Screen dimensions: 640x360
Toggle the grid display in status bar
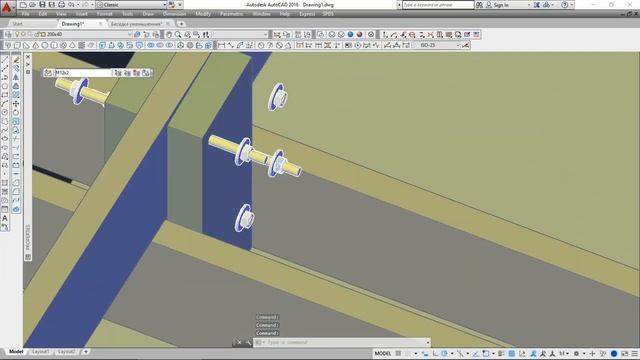coord(398,353)
